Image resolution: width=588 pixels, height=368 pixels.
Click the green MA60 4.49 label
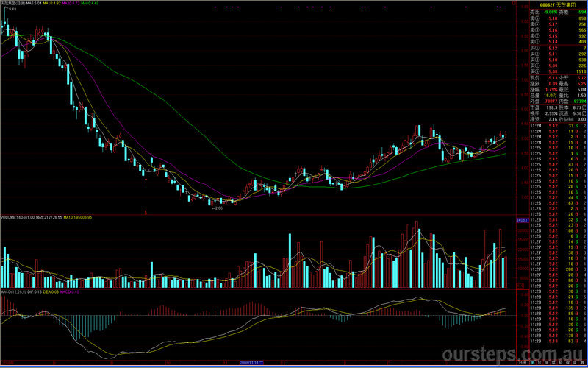tap(90, 3)
